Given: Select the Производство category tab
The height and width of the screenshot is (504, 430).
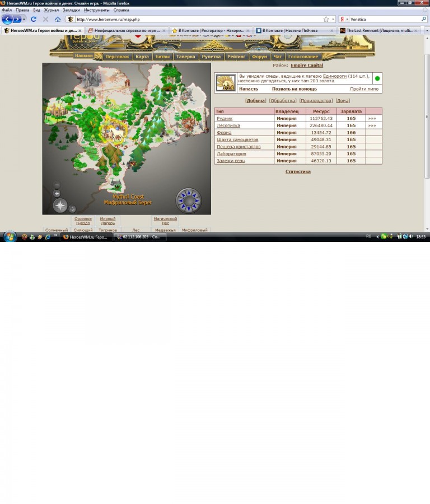Looking at the screenshot, I should pos(316,101).
